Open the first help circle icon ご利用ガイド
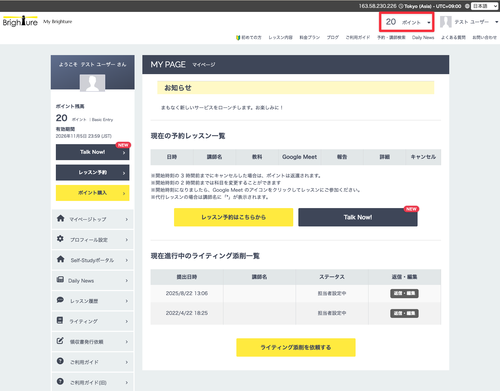This screenshot has width=500, height=391. tap(60, 361)
